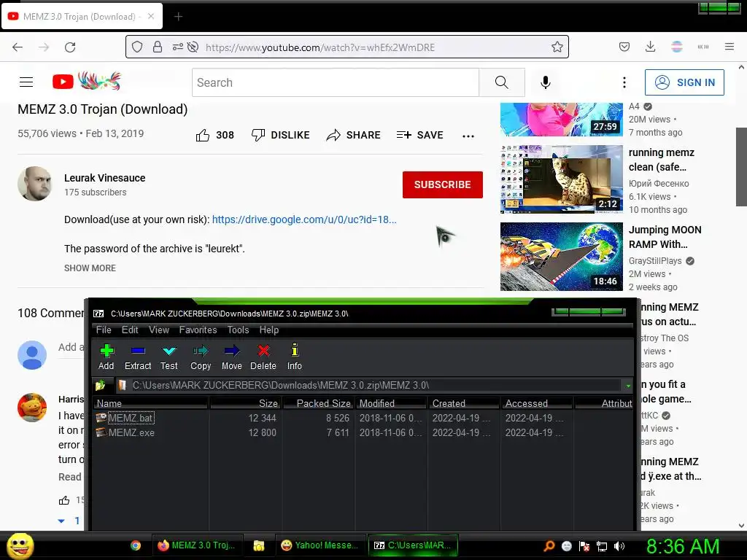Image resolution: width=747 pixels, height=560 pixels.
Task: Click the Info icon in 7-Zip toolbar
Action: click(295, 350)
